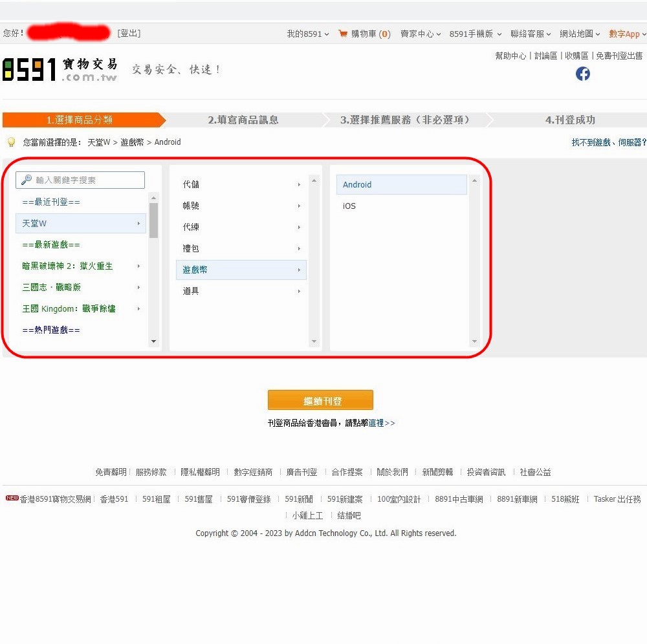This screenshot has height=644, width=647.
Task: Open the 找不到遊戲、伺服器 link
Action: coord(608,142)
